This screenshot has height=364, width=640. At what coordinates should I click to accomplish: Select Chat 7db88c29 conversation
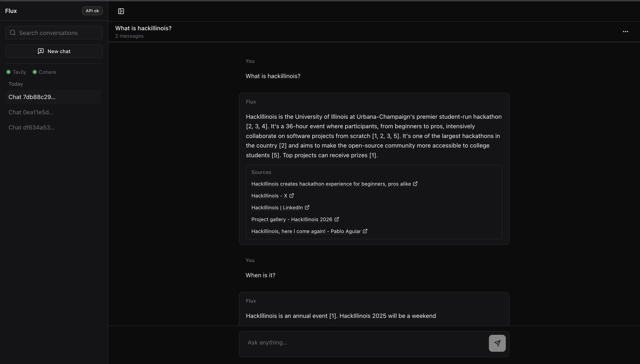coord(32,97)
